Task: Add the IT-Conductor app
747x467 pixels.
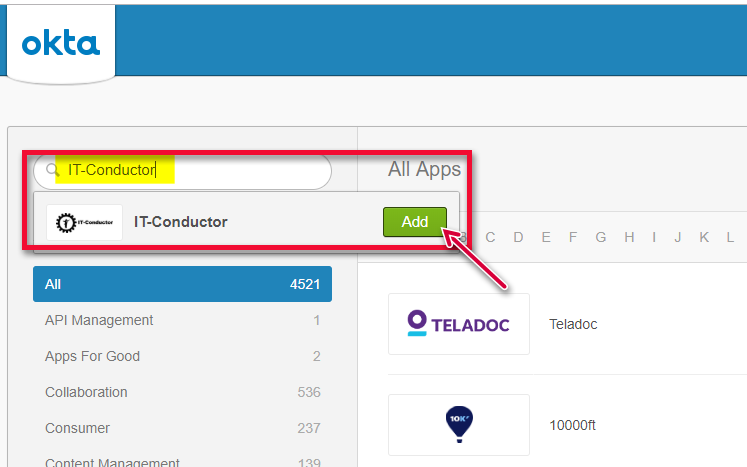Action: coord(414,222)
